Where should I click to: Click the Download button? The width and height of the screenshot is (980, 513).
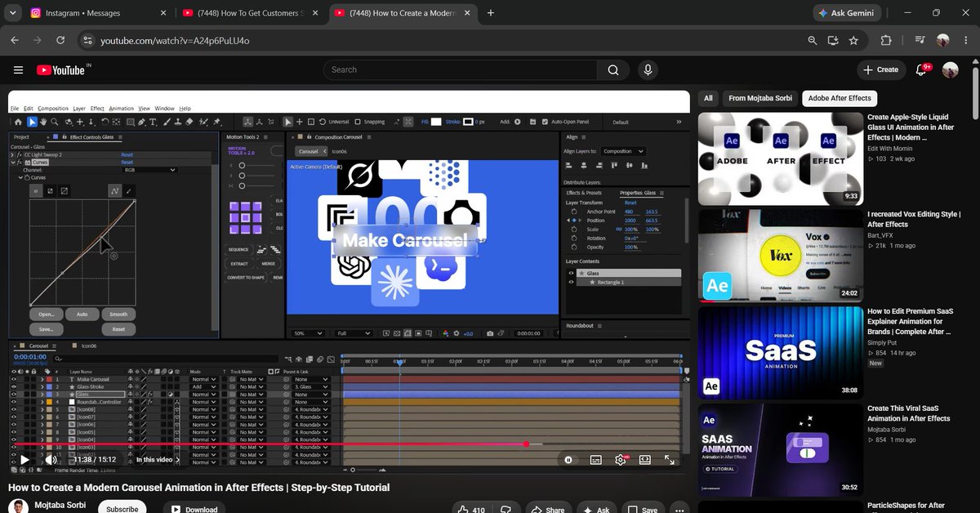coord(194,508)
